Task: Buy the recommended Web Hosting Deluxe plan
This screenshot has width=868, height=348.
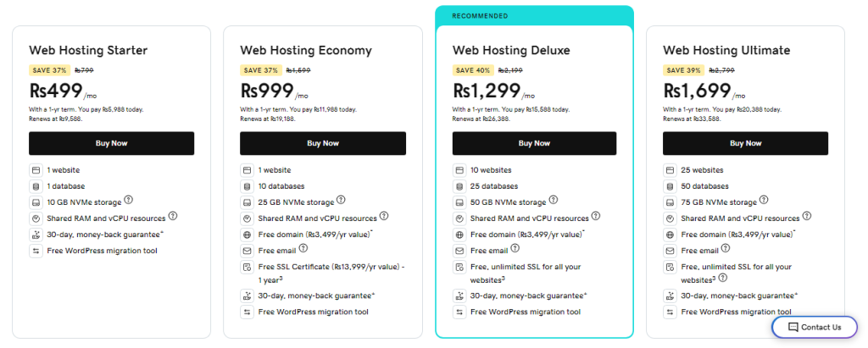Action: (x=533, y=143)
